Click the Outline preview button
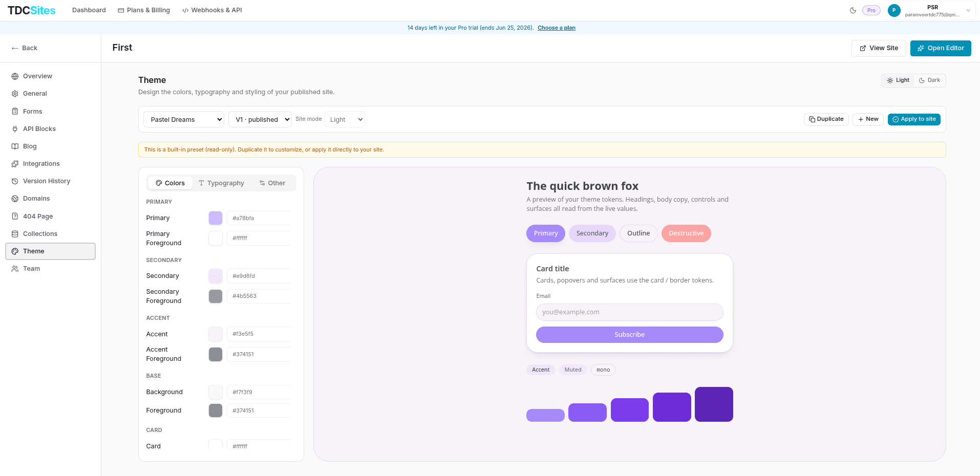The height and width of the screenshot is (476, 980). 638,233
